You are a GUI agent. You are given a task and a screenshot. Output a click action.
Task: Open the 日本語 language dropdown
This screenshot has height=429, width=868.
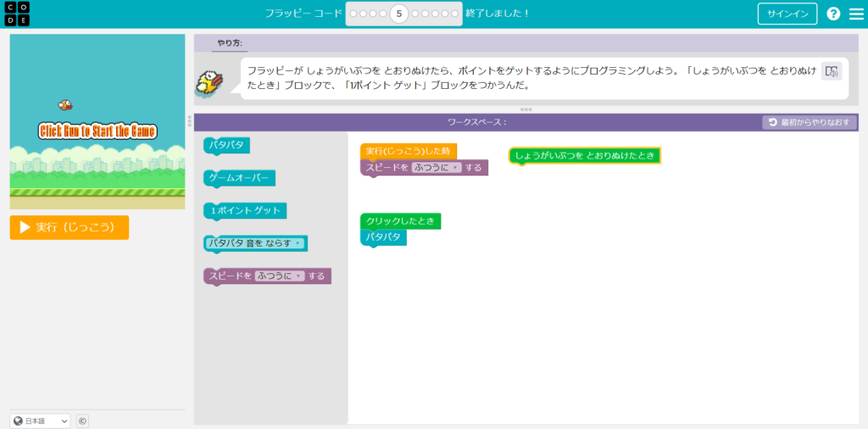(41, 421)
